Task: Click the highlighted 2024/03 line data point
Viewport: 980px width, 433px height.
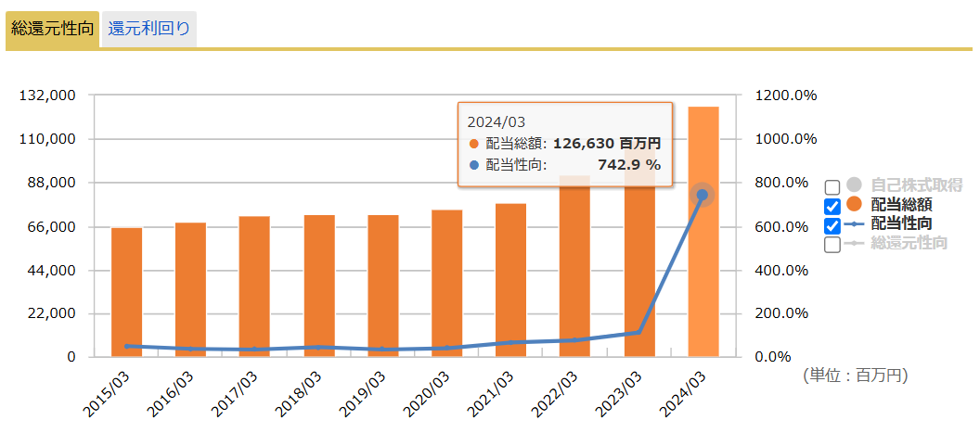Action: (x=703, y=195)
